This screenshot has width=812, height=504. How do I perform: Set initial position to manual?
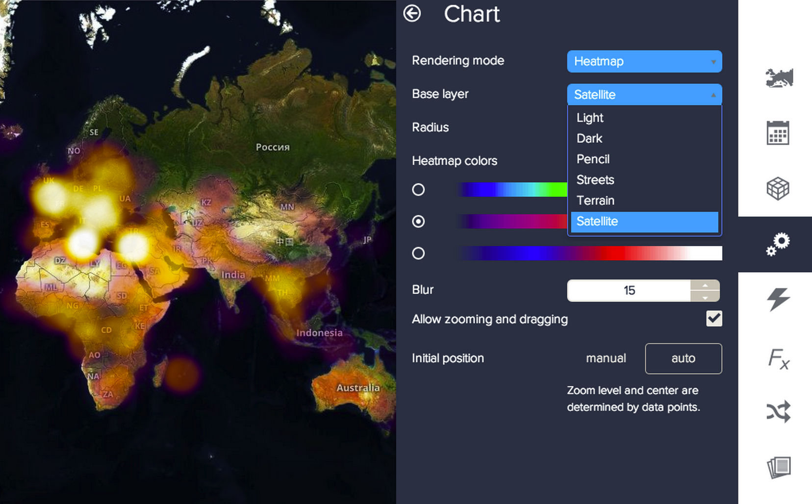tap(606, 358)
